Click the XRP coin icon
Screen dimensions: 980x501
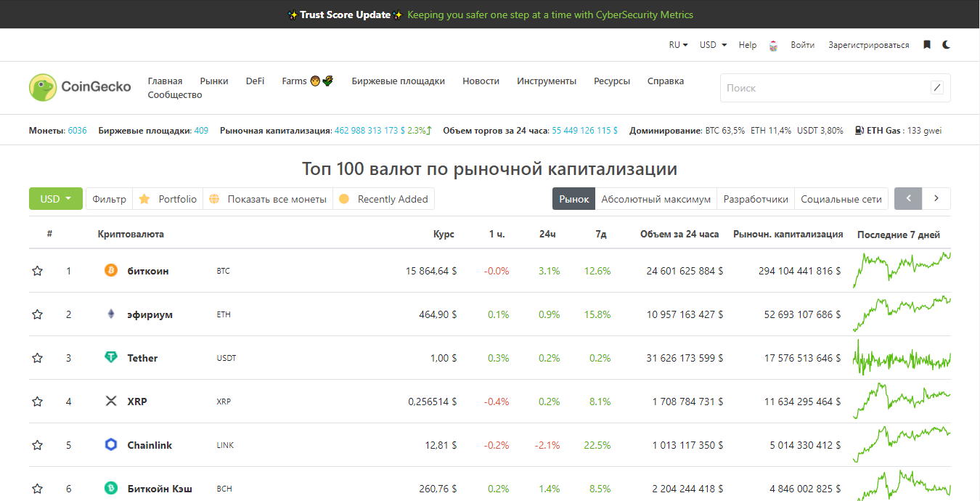(111, 402)
